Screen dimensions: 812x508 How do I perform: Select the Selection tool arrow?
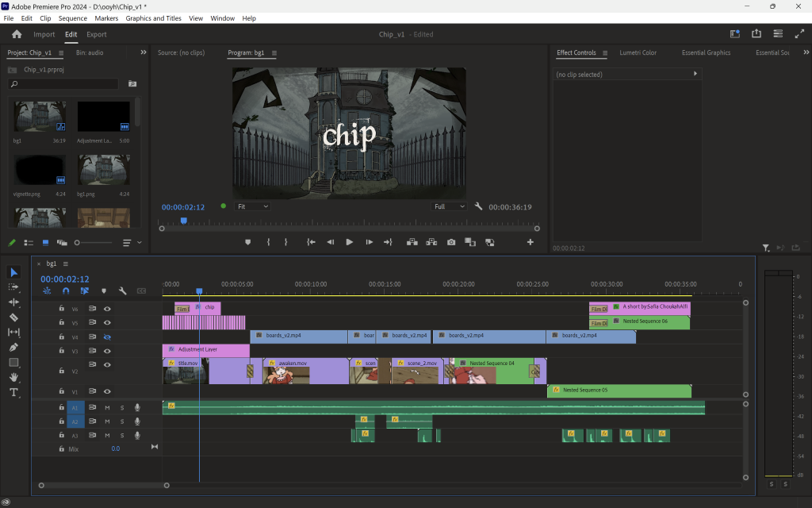[x=14, y=272]
